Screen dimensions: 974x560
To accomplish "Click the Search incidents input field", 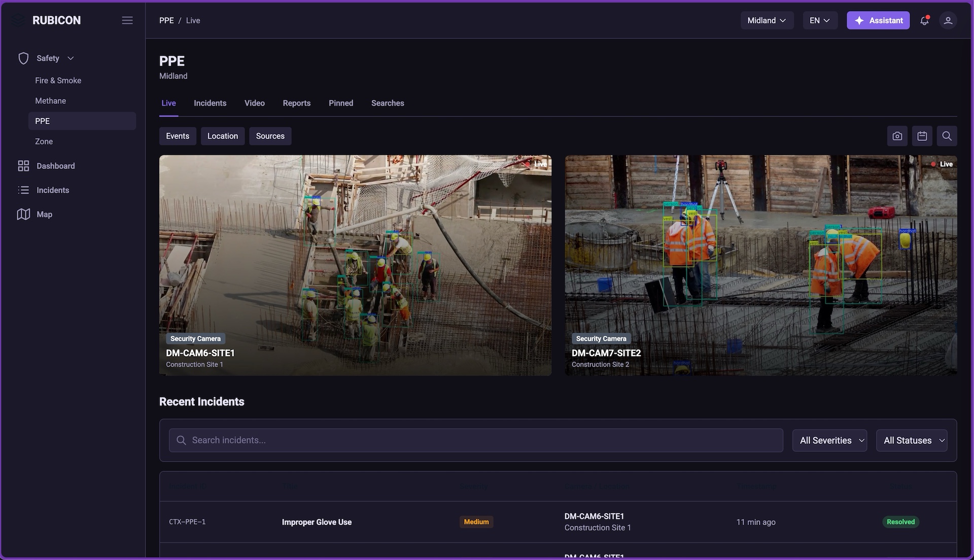I will pos(476,440).
